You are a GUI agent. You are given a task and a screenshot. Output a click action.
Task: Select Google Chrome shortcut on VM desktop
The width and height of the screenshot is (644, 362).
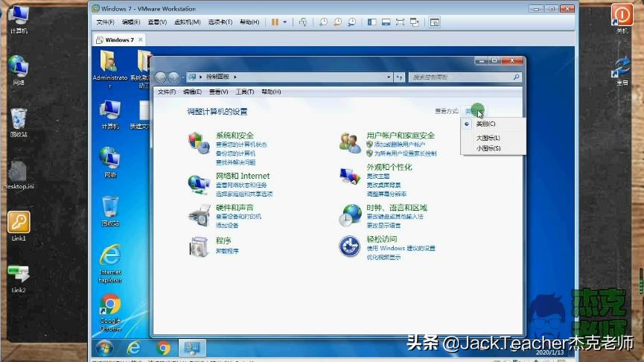pos(110,312)
